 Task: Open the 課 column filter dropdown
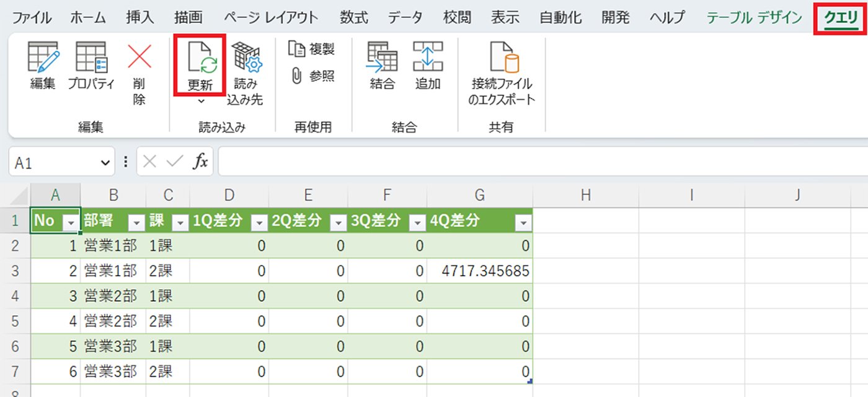pos(180,222)
